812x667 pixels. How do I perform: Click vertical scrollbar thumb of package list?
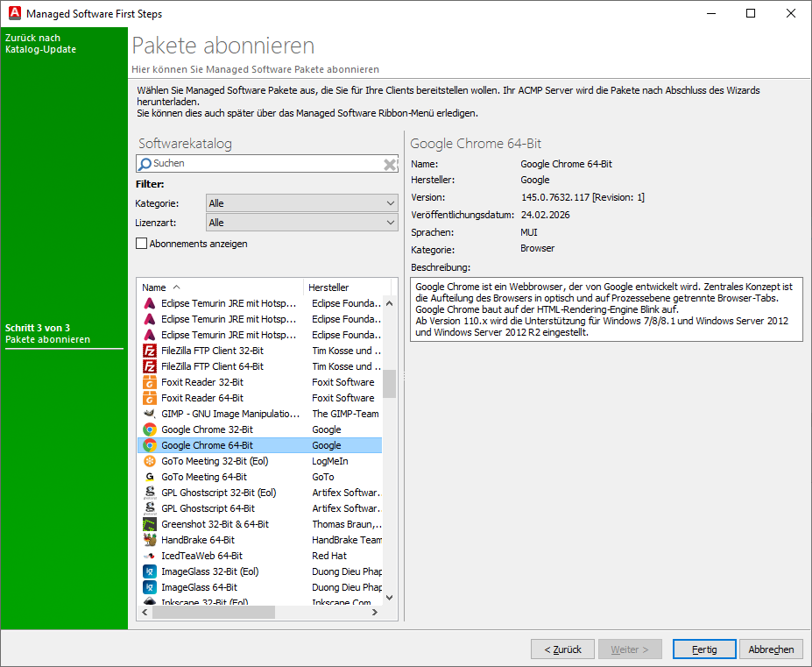[390, 384]
